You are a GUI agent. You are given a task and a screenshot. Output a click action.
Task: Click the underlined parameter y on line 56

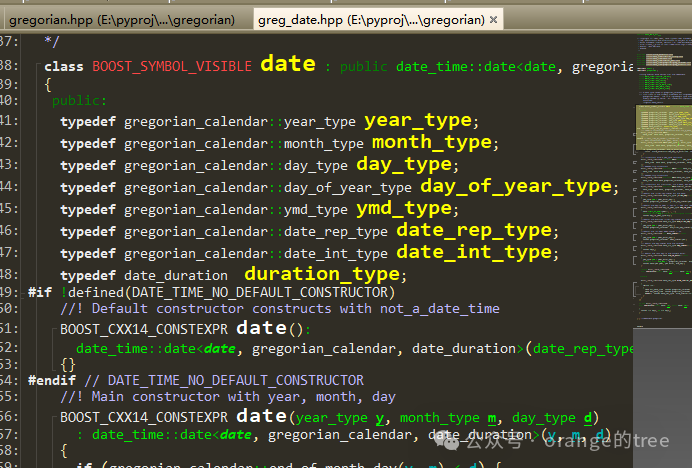380,418
